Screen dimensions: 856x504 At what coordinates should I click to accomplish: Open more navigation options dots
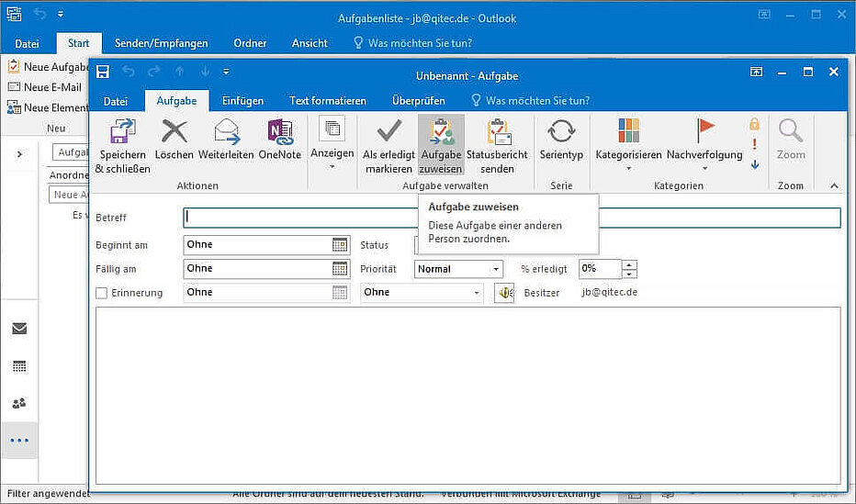pyautogui.click(x=19, y=441)
